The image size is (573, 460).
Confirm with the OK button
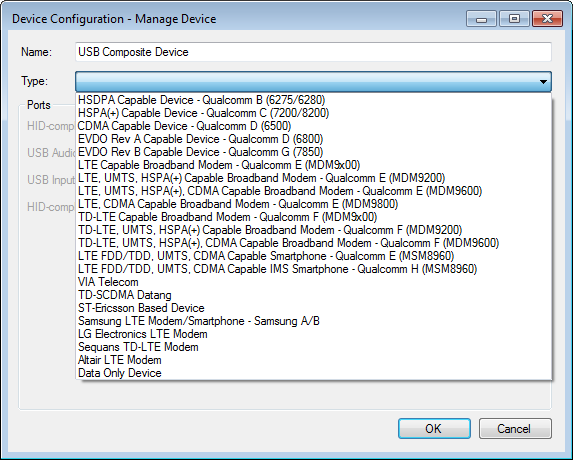point(434,429)
